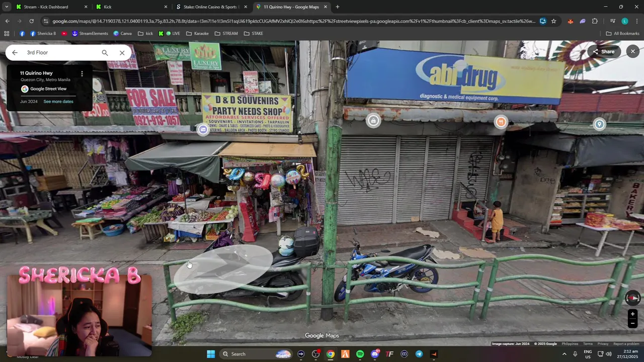Reload the page with refresh icon
The image size is (644, 362).
click(x=31, y=21)
